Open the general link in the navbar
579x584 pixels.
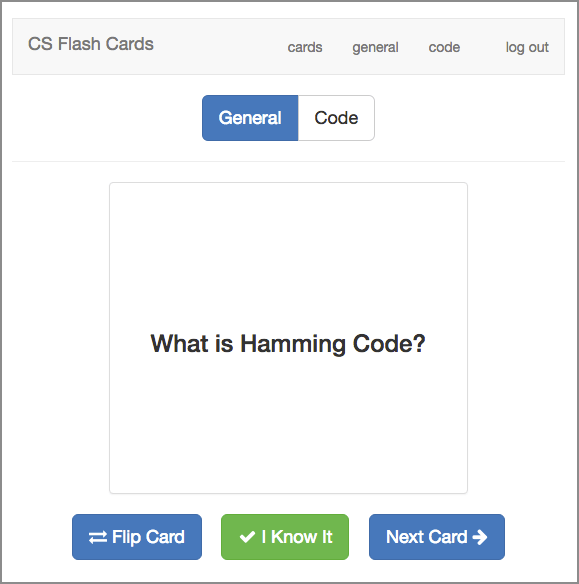[375, 48]
